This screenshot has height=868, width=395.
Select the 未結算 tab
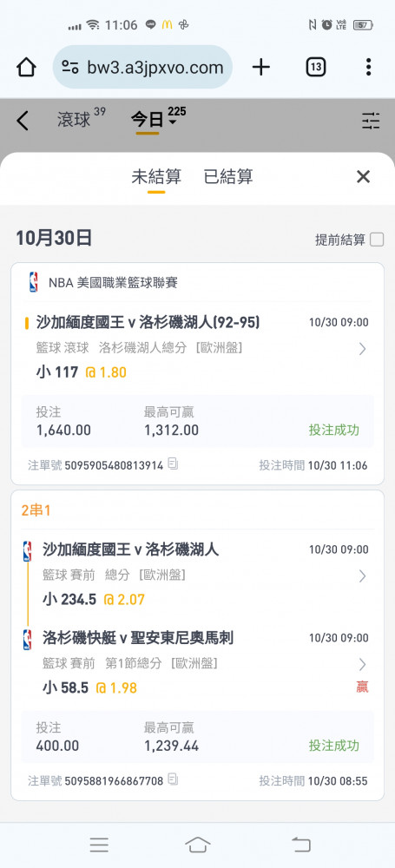coord(156,176)
